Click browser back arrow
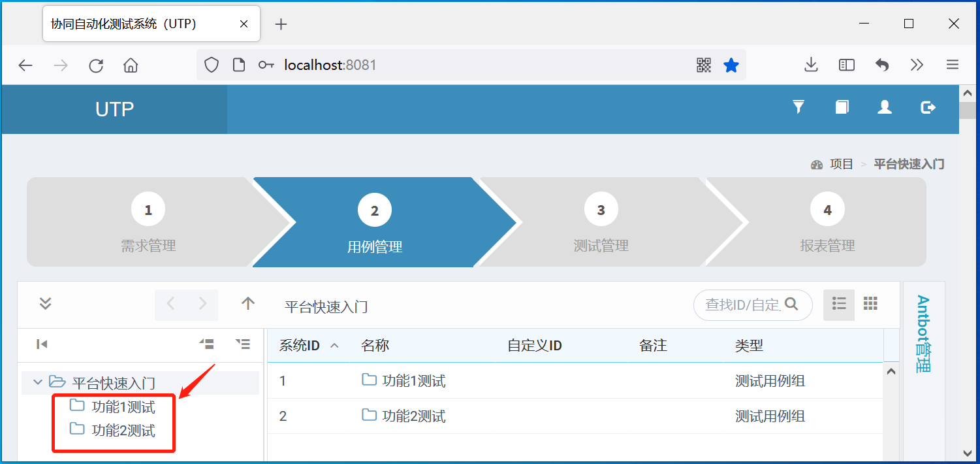Viewport: 980px width, 464px height. [25, 65]
